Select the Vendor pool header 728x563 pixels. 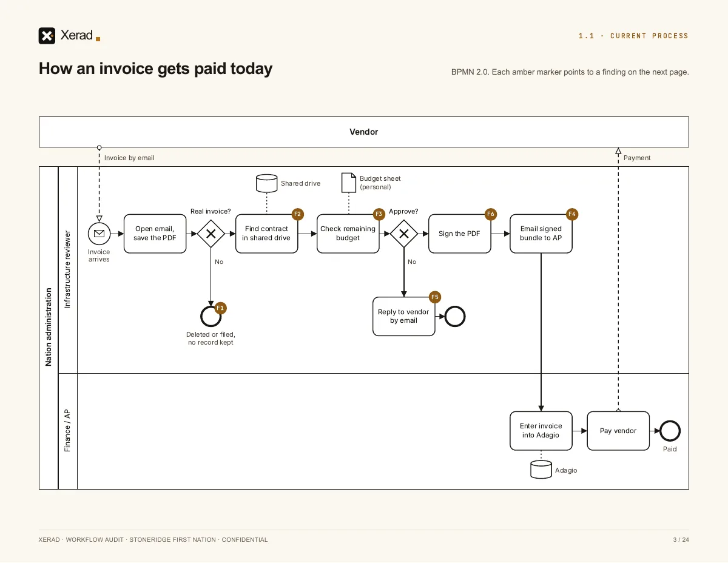click(364, 132)
